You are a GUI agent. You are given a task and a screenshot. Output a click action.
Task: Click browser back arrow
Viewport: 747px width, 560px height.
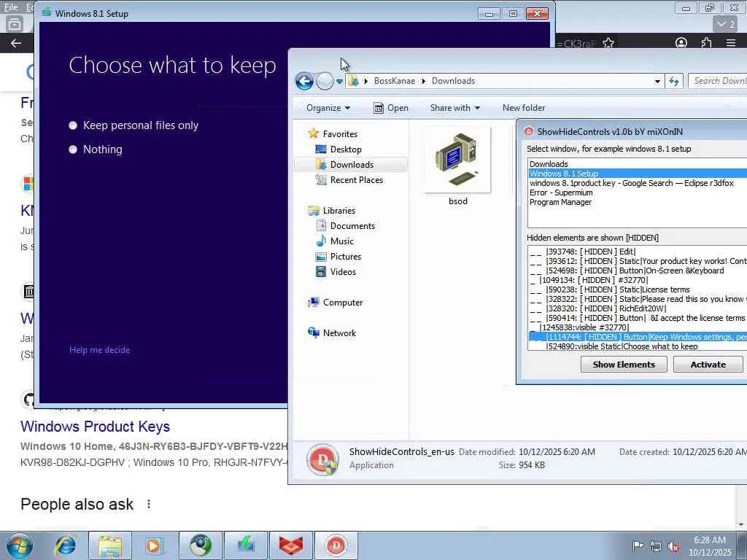point(16,43)
